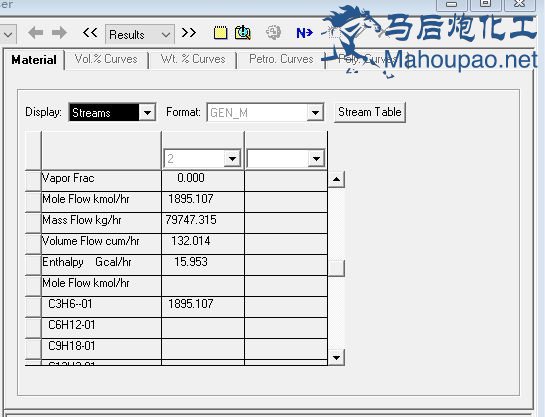Click the blue N Next button
This screenshot has width=545, height=417.
coord(304,33)
